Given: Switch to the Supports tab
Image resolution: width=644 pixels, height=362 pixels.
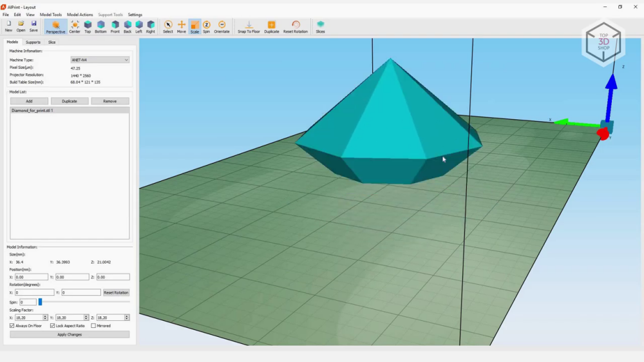Looking at the screenshot, I should [x=33, y=43].
